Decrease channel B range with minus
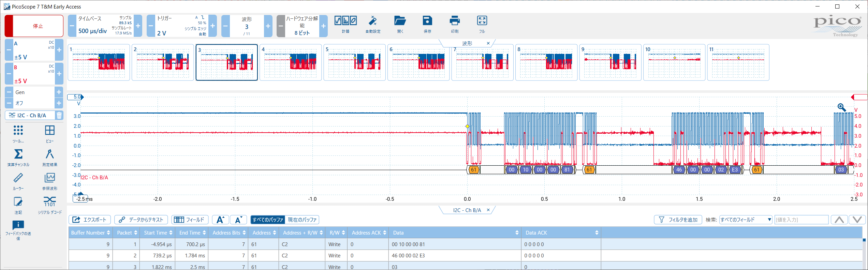 point(9,74)
